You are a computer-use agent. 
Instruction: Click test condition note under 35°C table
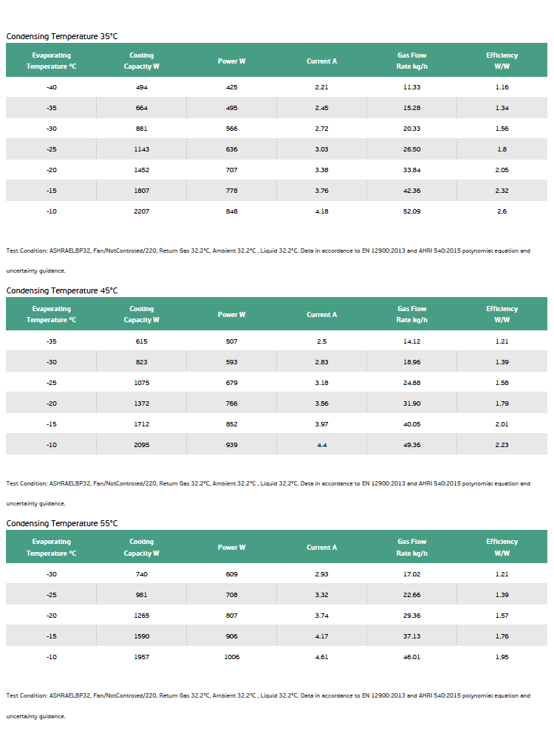[x=268, y=260]
